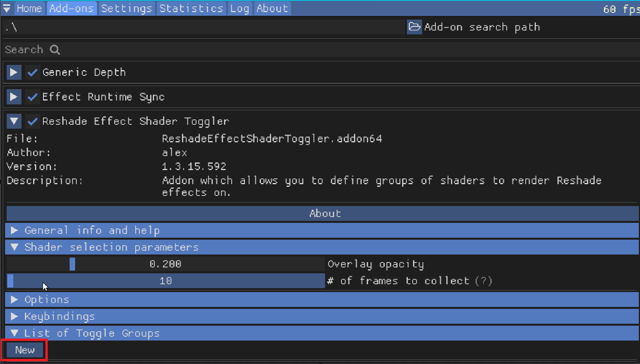
Task: Open the add-on search path folder icon
Action: point(414,27)
